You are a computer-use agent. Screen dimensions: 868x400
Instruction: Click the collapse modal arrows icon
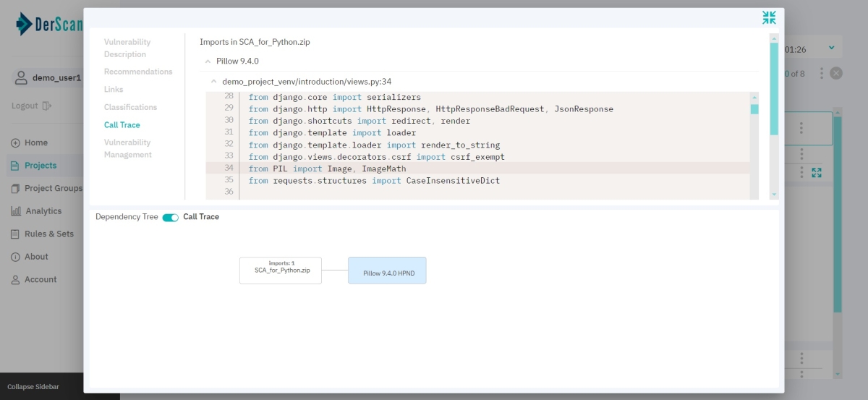click(769, 18)
